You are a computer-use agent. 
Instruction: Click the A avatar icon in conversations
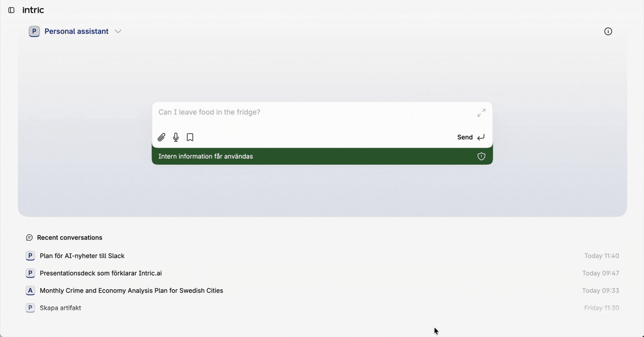coord(30,291)
